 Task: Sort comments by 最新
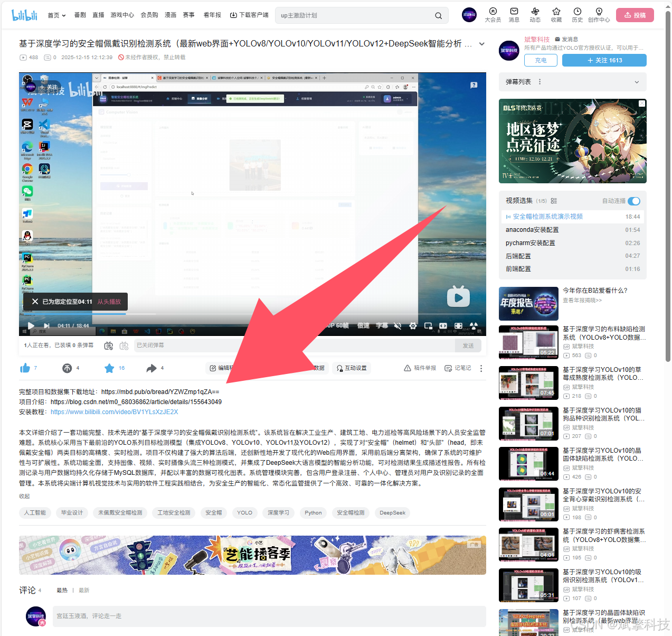[84, 590]
